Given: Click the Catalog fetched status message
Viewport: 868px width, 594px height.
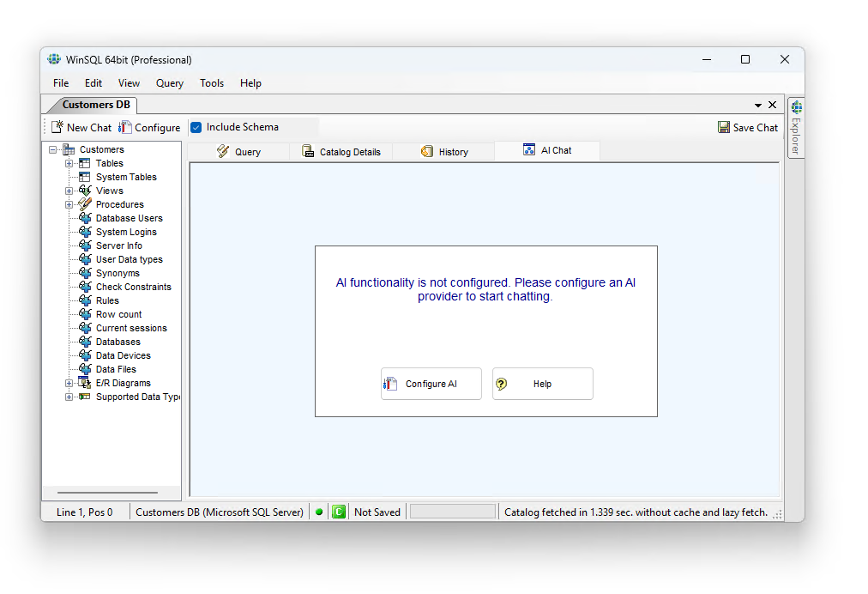Looking at the screenshot, I should point(636,512).
